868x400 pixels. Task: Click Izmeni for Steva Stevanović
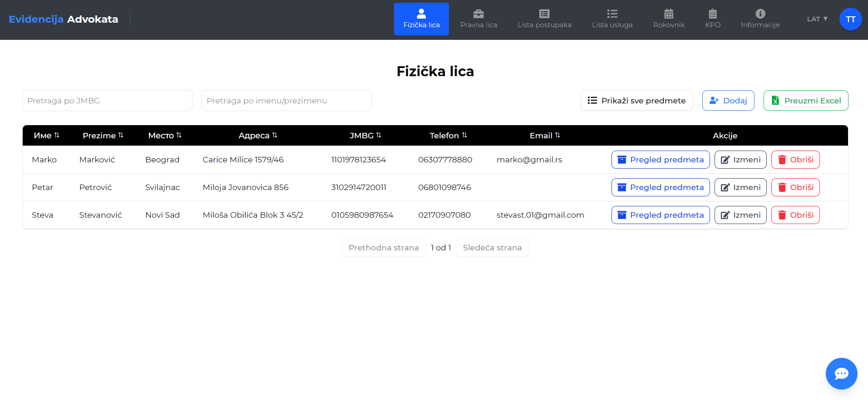tap(740, 215)
